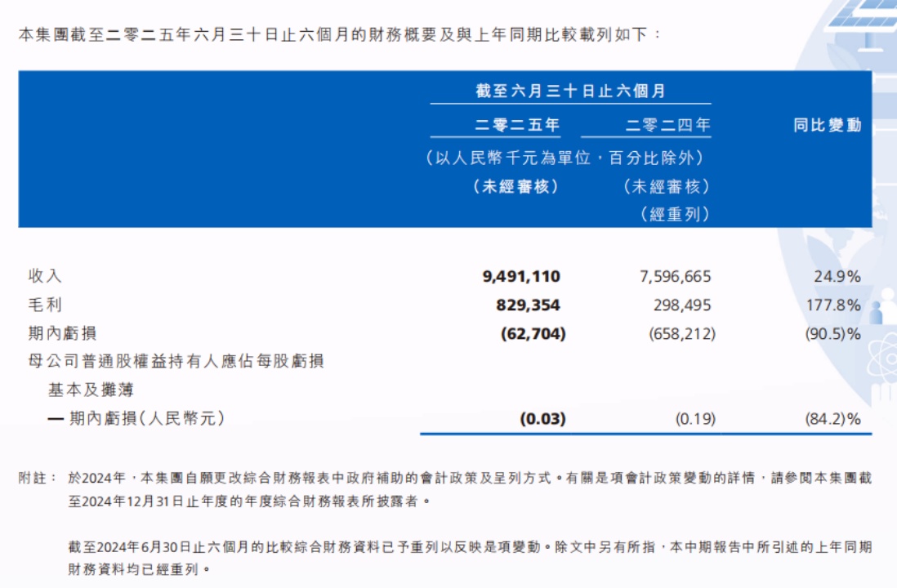
Task: Click 未經審核 under the 2024 column
Action: coord(667,186)
